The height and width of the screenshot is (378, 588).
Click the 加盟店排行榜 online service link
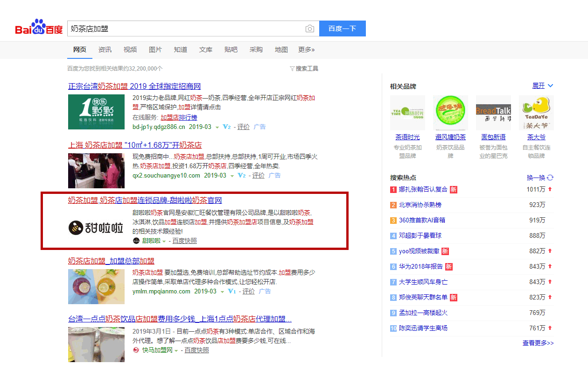pos(179,117)
